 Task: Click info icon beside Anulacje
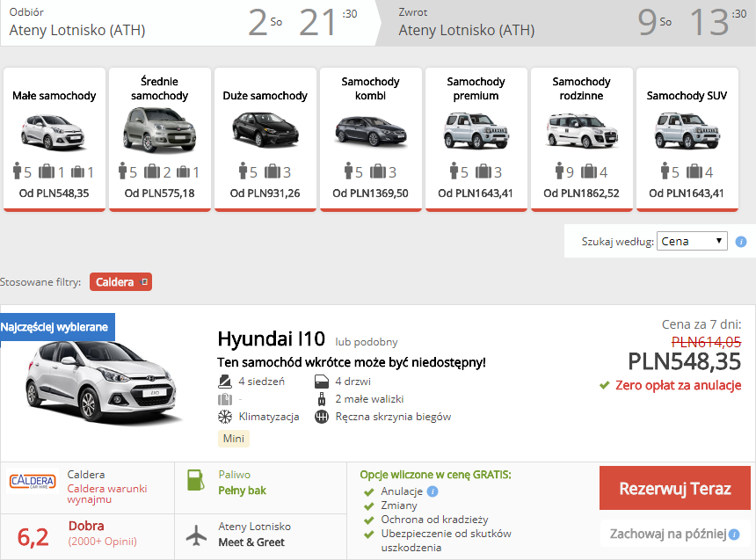pyautogui.click(x=433, y=491)
